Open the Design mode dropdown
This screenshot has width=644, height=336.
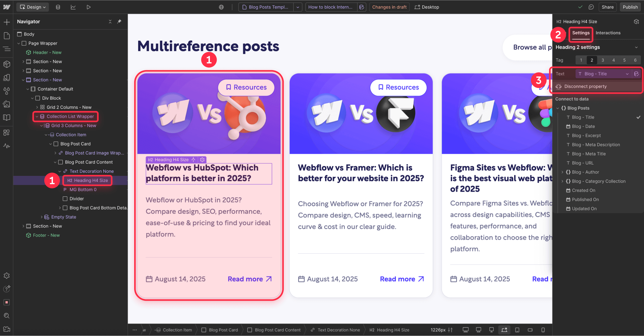pyautogui.click(x=33, y=7)
